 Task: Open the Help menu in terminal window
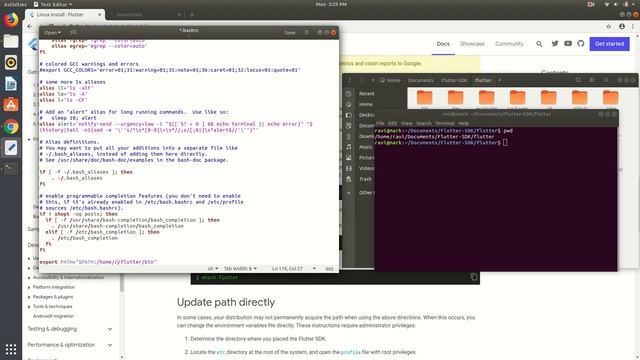pyautogui.click(x=463, y=123)
